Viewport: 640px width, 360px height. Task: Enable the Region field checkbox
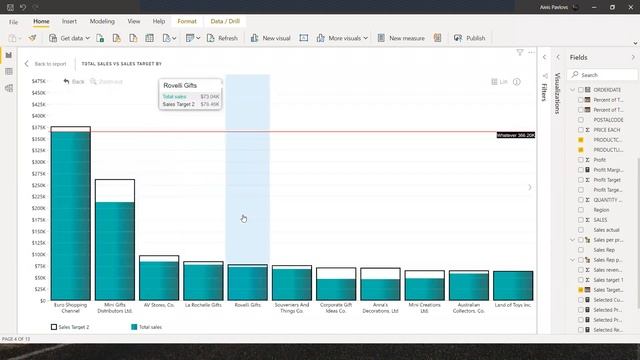point(581,210)
